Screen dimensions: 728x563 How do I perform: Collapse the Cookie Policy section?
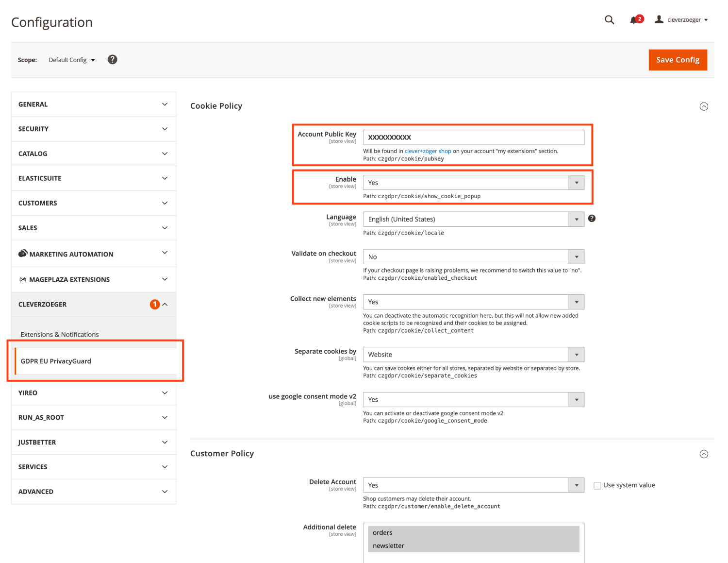click(704, 106)
